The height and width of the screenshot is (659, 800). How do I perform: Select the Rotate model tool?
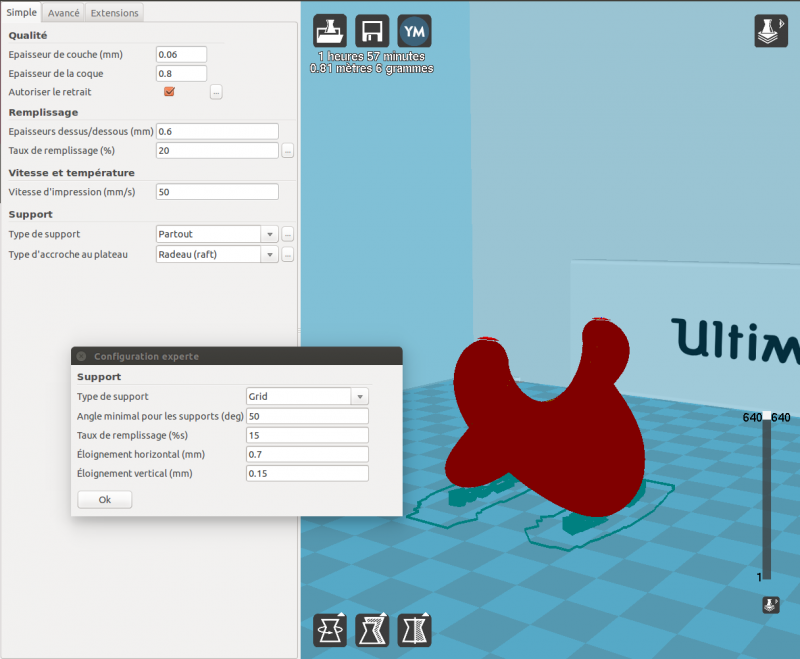(330, 630)
